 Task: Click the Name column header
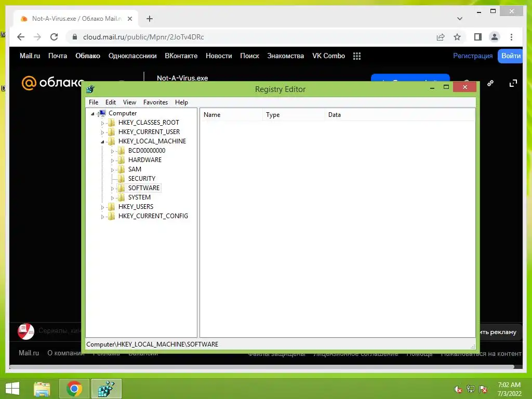point(231,115)
